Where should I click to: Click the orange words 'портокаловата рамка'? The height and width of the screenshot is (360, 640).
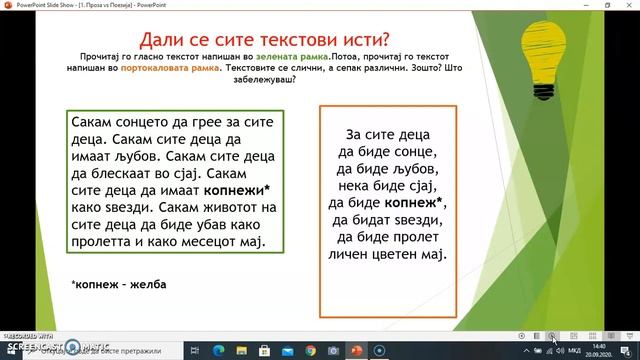(170, 68)
